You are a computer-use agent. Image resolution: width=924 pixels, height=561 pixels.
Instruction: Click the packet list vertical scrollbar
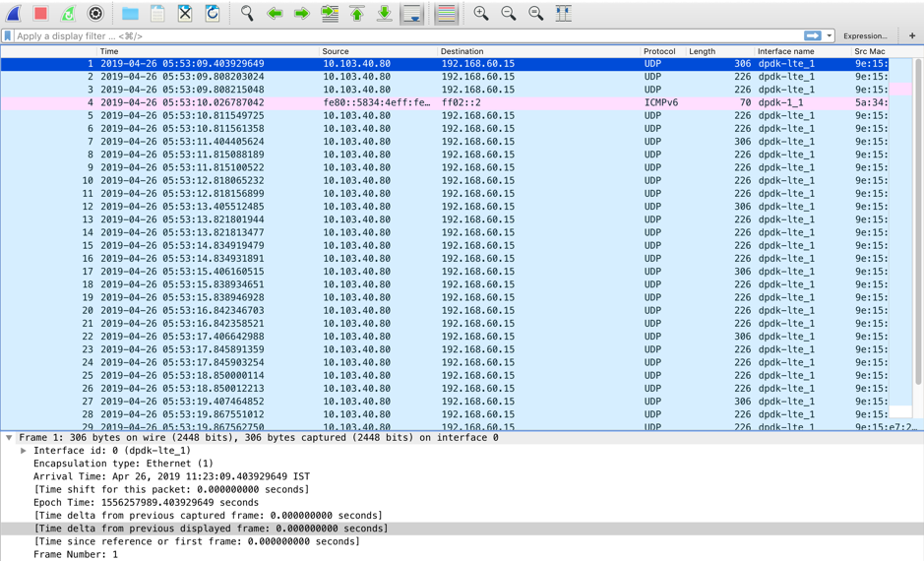(x=918, y=221)
